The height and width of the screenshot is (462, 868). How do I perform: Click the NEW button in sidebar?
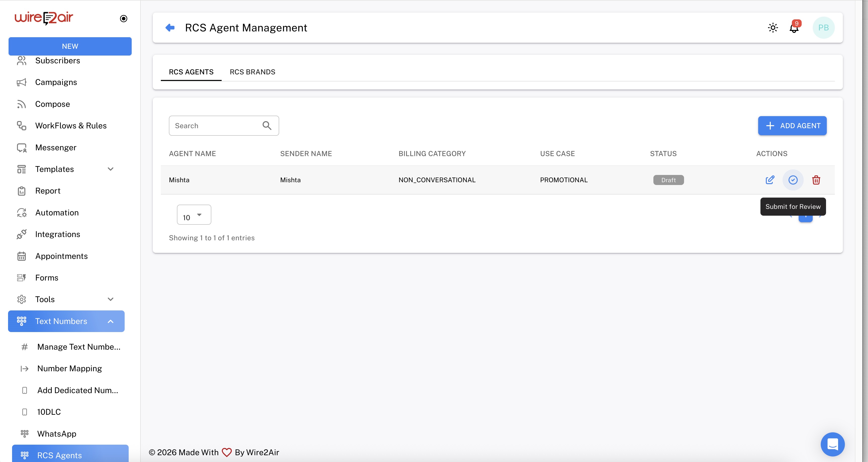[x=70, y=46]
